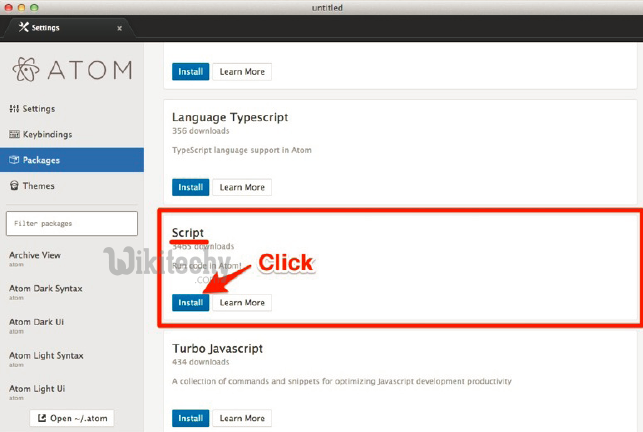Viewport: 643px width, 432px height.
Task: Select Archive View package in list
Action: [x=36, y=255]
